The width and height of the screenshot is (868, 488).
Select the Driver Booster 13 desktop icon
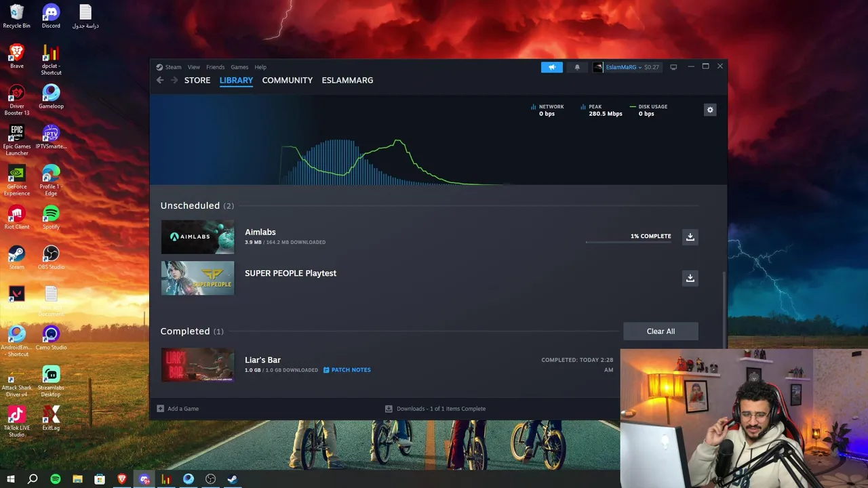(x=17, y=100)
